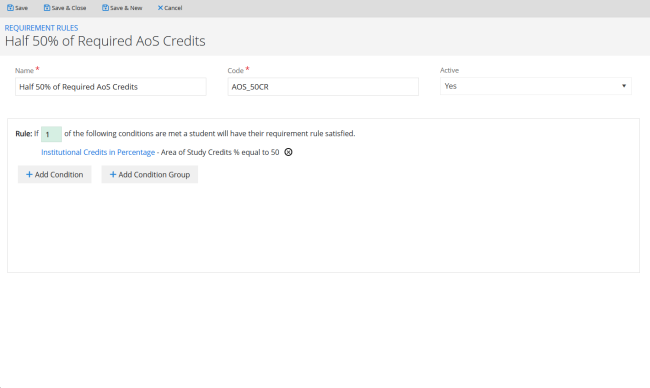
Task: Click the Save button in toolbar
Action: pyautogui.click(x=17, y=8)
